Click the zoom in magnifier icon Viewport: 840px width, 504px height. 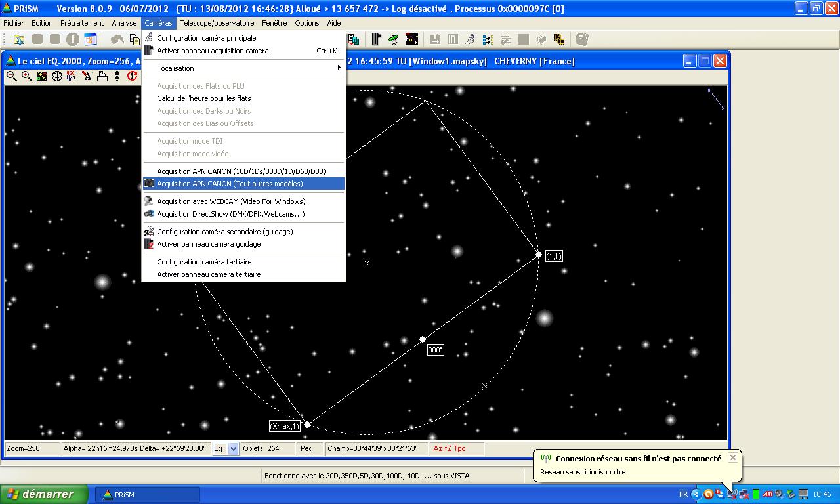[27, 76]
